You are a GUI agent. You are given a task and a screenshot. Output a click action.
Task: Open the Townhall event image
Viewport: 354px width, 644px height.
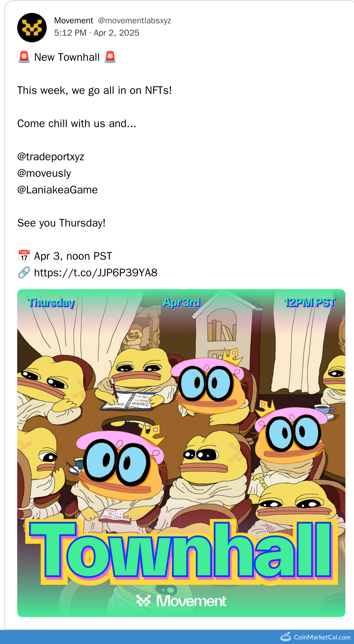point(181,453)
